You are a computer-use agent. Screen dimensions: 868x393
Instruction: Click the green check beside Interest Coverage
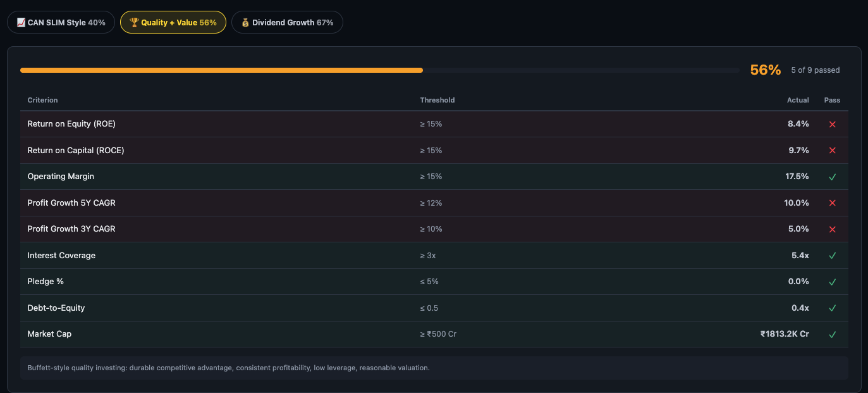[833, 255]
